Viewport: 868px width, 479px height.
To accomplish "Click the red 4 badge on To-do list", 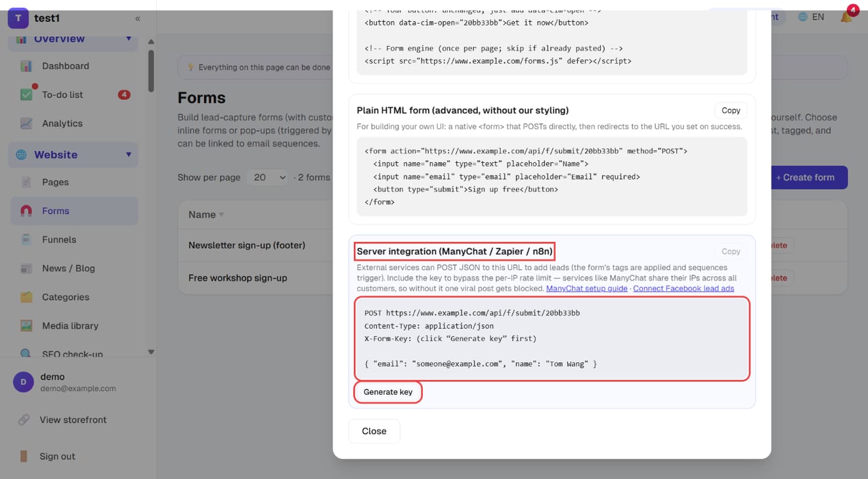I will point(123,95).
